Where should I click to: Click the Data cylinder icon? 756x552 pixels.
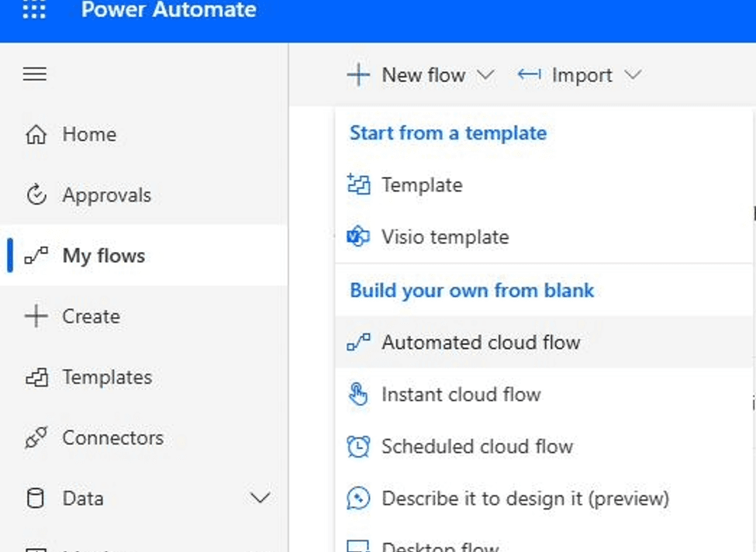point(35,499)
